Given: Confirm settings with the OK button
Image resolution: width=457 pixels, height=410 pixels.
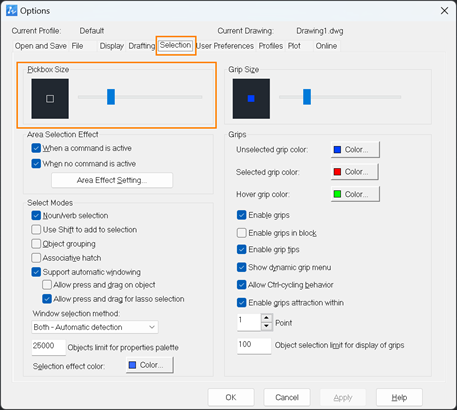Looking at the screenshot, I should coord(231,397).
